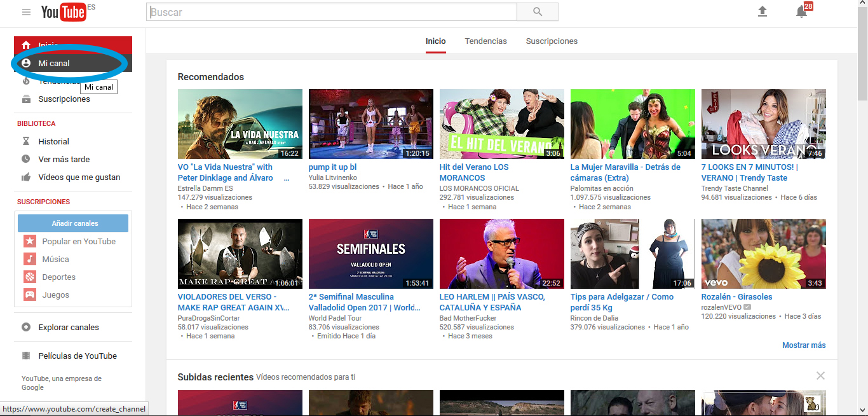The image size is (868, 416).
Task: Open the Tips para Adelgazar thumbnail
Action: coord(633,254)
